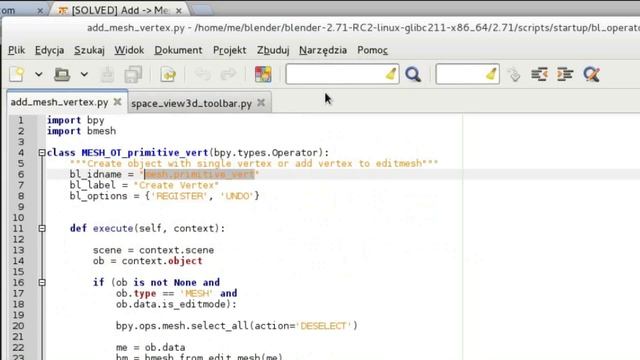Click the 'ob.data.is_editmode):' line
Viewport: 640px width, 360px height.
click(x=176, y=304)
